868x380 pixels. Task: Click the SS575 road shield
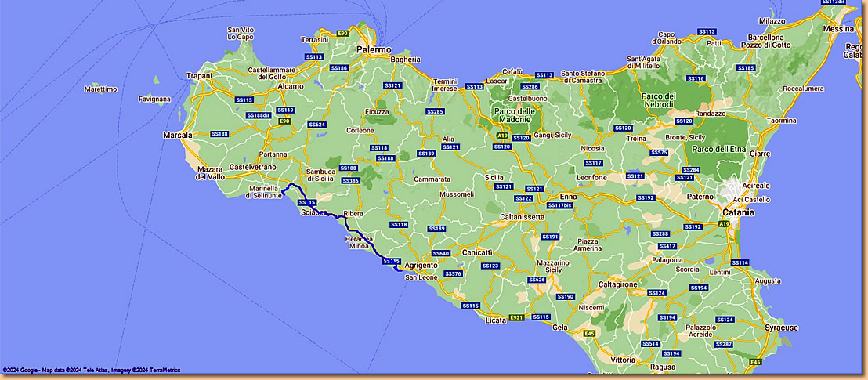click(659, 152)
